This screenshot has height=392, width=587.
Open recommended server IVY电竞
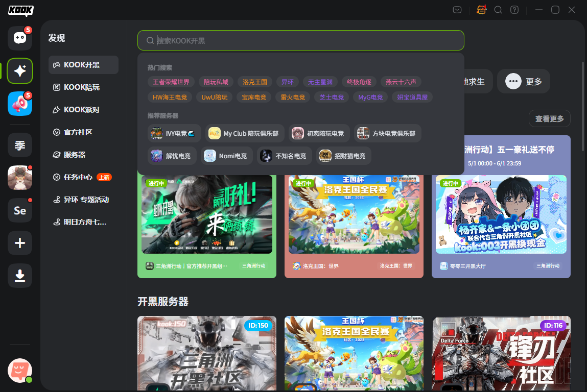coord(174,133)
